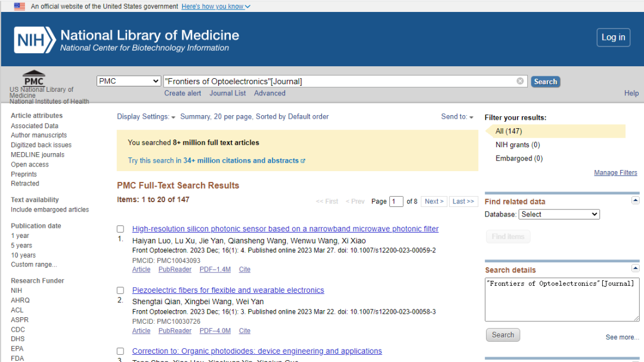Screen dimensions: 644x362
Task: Filter by ASPR research funder
Action: point(20,320)
